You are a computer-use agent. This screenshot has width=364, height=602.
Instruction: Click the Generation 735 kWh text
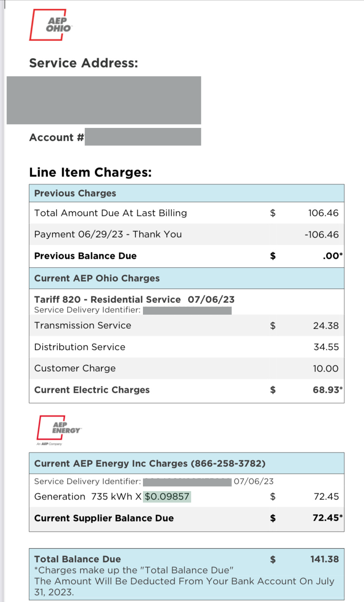pos(88,496)
